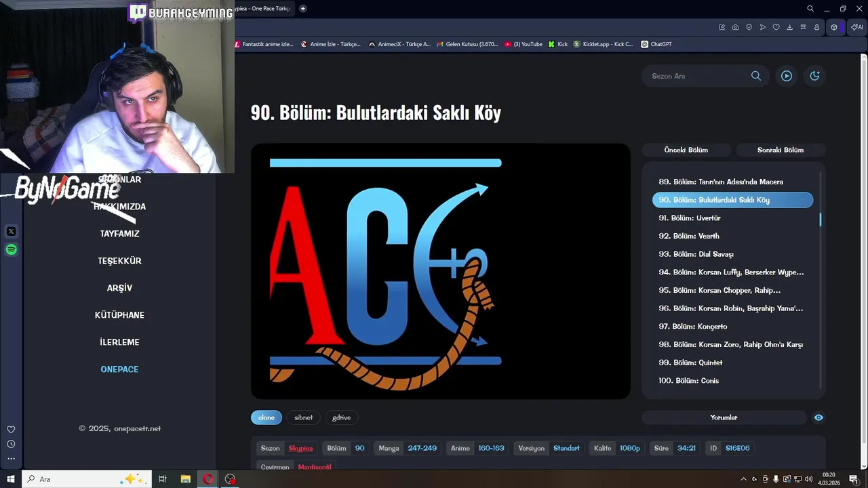This screenshot has height=488, width=868.
Task: Open the X (Twitter) sidebar icon
Action: 11,232
